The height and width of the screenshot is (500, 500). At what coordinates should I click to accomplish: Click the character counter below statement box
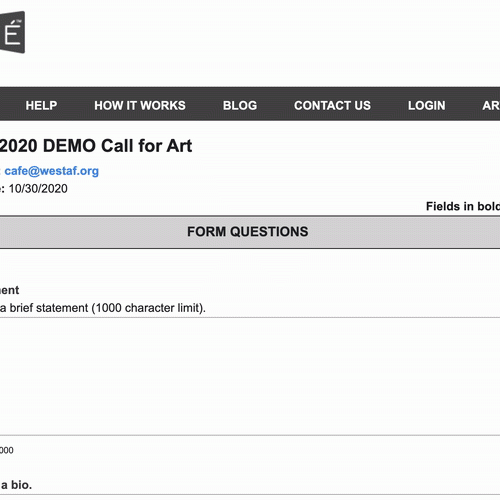[7, 450]
